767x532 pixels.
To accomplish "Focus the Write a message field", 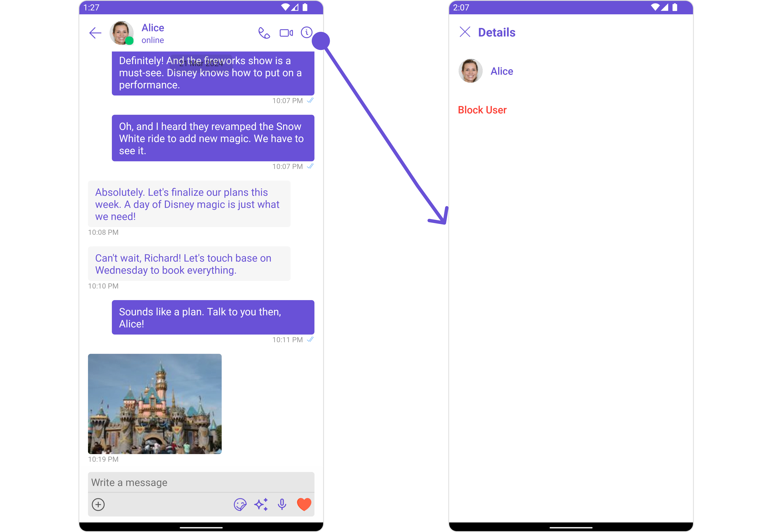I will click(201, 482).
